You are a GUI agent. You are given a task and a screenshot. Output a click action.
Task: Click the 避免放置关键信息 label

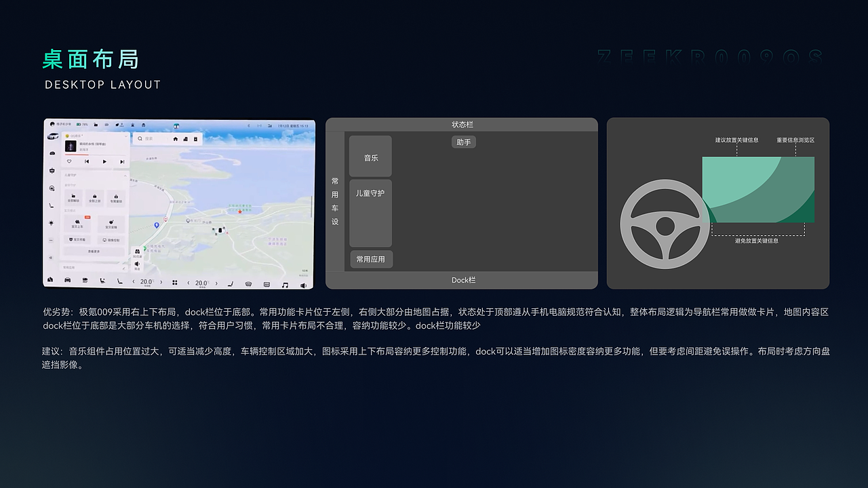[757, 241]
